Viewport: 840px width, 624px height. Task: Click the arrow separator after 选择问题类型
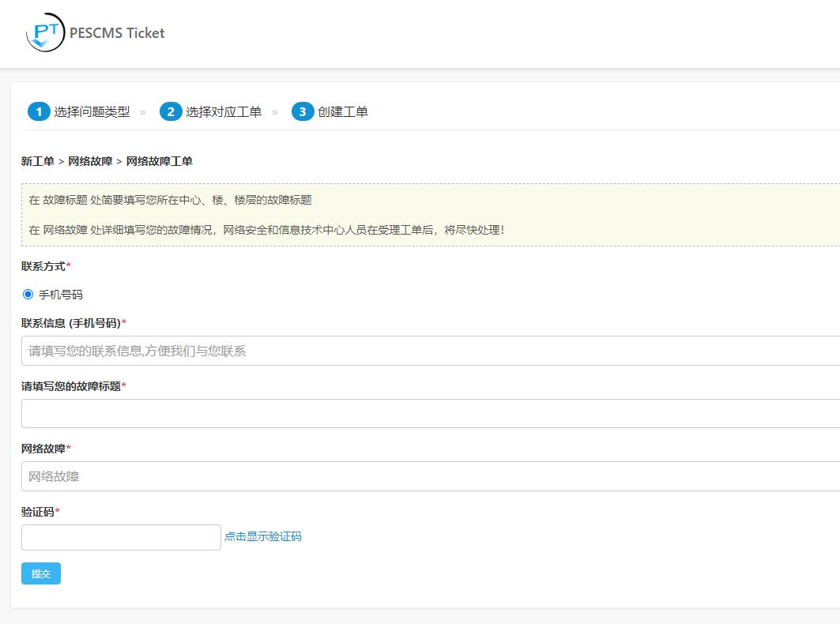[x=143, y=112]
